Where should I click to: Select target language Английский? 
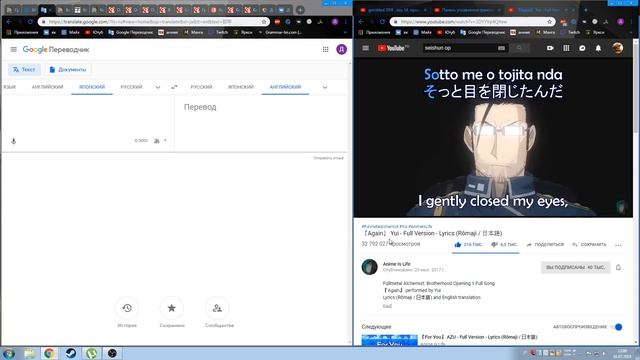(x=285, y=87)
